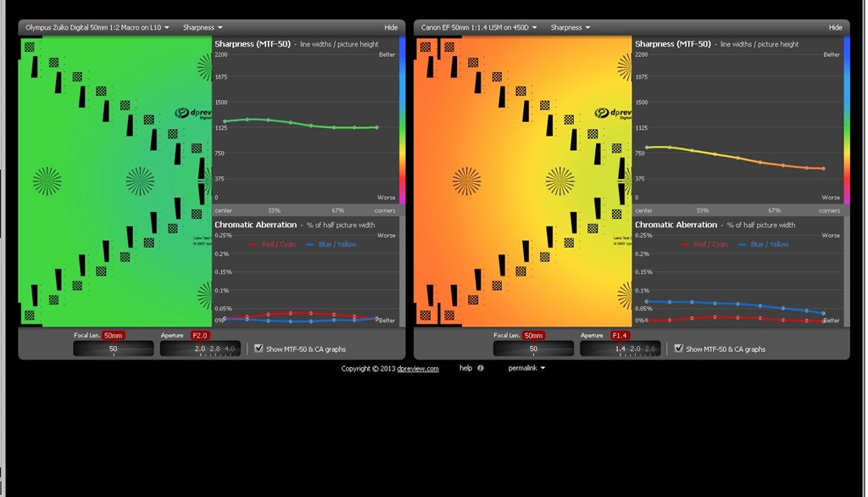Click '67%' axis label in Canon graph
868x497 pixels.
tap(775, 210)
